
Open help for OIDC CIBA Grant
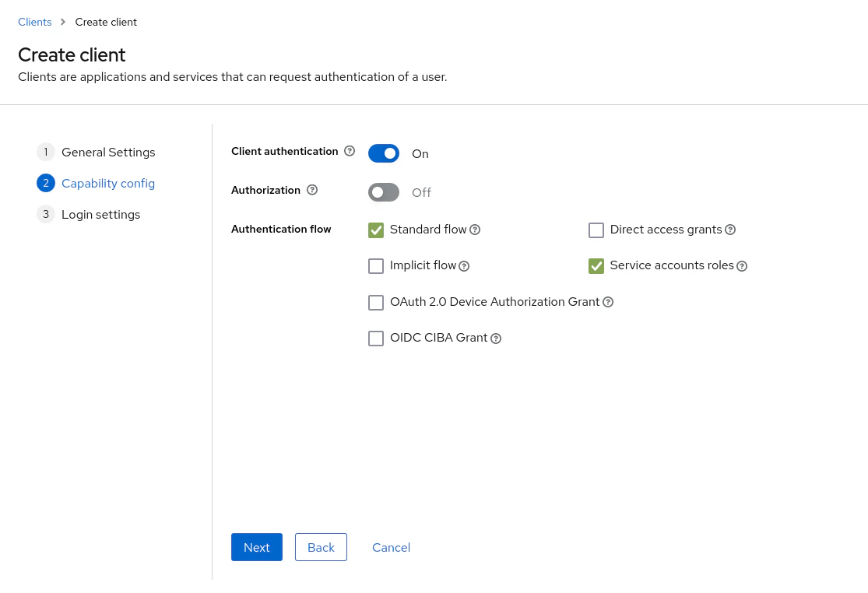coord(496,338)
